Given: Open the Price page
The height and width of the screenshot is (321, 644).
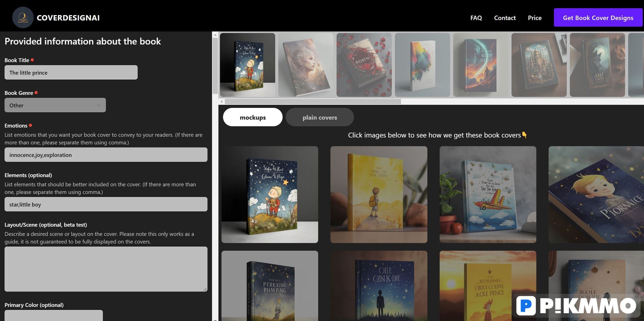Looking at the screenshot, I should coord(535,18).
